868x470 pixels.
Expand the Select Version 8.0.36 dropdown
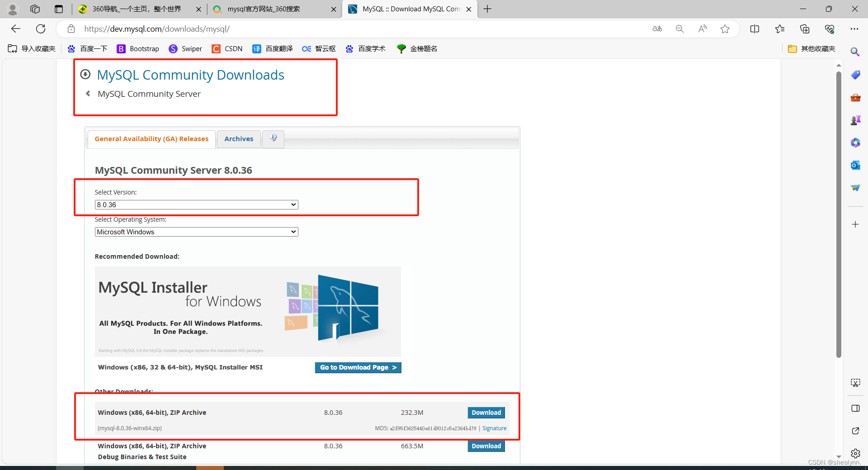point(196,204)
